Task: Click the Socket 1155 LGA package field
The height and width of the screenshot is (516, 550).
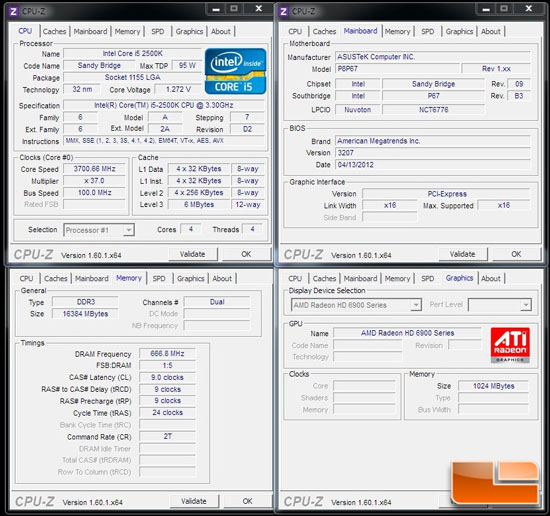Action: (132, 78)
